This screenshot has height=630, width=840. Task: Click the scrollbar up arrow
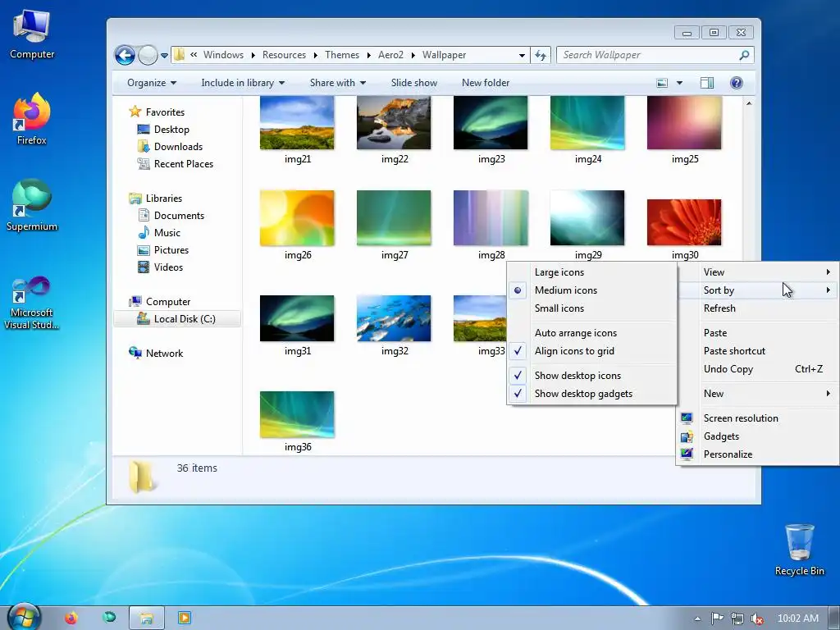[x=749, y=103]
